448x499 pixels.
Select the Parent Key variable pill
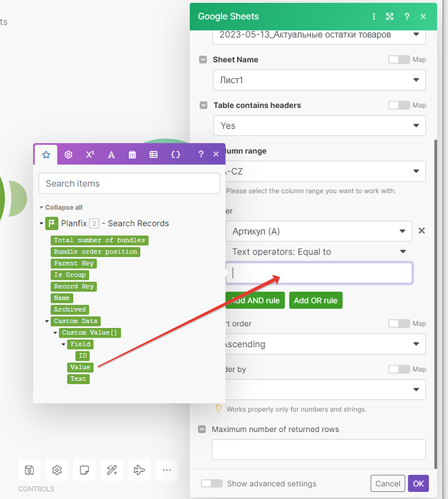(x=74, y=264)
